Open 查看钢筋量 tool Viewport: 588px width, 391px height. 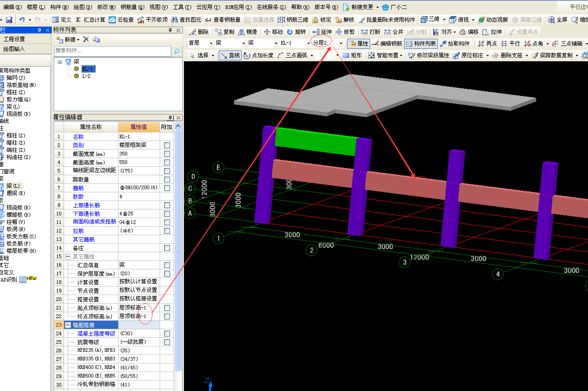pos(223,20)
